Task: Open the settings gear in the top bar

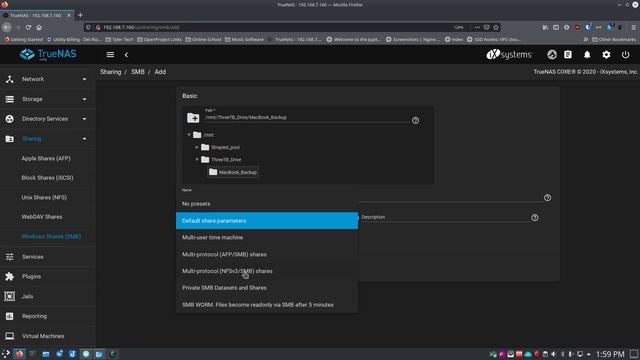Action: click(x=606, y=54)
